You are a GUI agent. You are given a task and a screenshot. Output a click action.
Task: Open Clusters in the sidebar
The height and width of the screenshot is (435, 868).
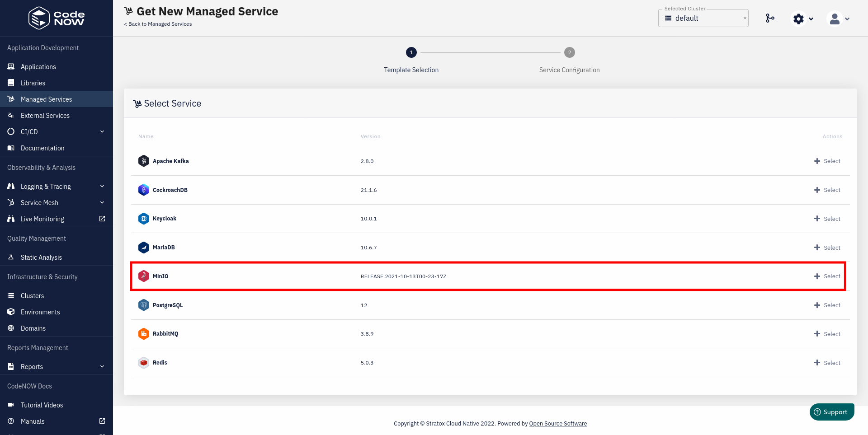(57, 295)
